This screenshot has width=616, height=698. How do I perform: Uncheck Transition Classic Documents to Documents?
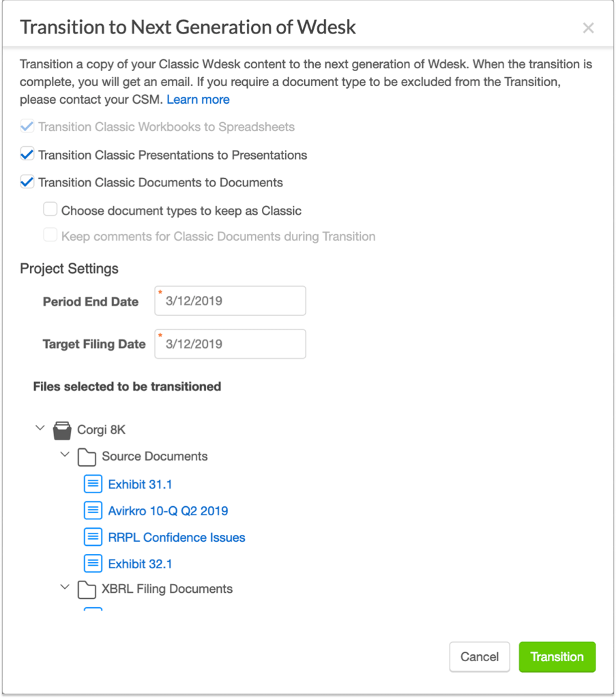(27, 182)
